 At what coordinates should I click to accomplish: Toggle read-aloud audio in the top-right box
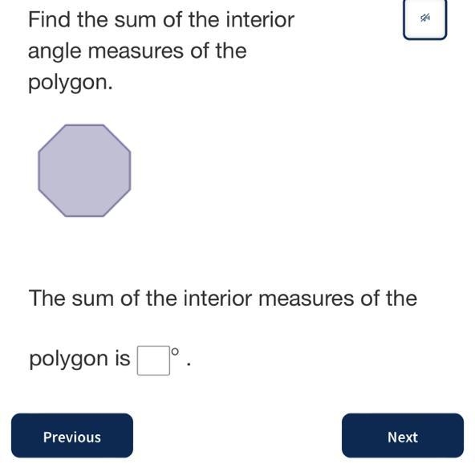click(x=425, y=19)
